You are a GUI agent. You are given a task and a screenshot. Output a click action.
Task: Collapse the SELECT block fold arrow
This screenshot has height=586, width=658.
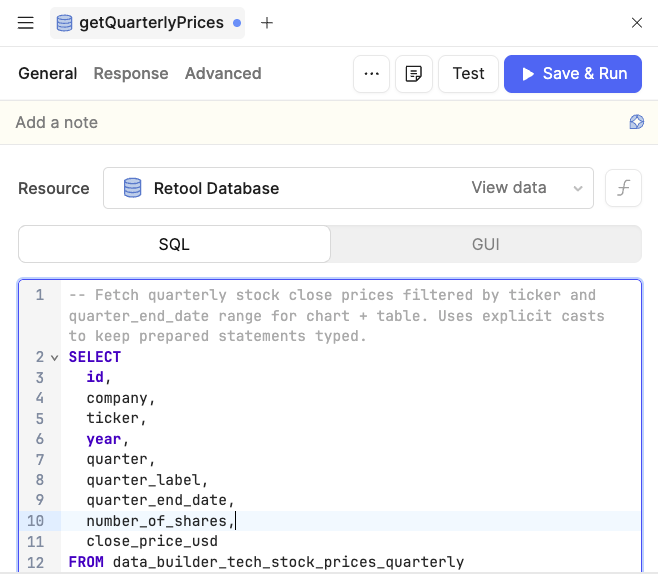pyautogui.click(x=55, y=358)
